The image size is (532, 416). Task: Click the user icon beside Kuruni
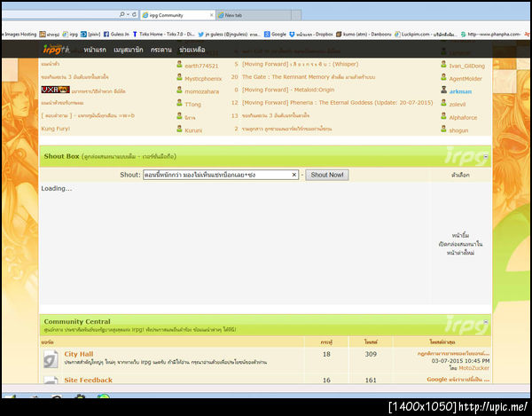coord(179,129)
